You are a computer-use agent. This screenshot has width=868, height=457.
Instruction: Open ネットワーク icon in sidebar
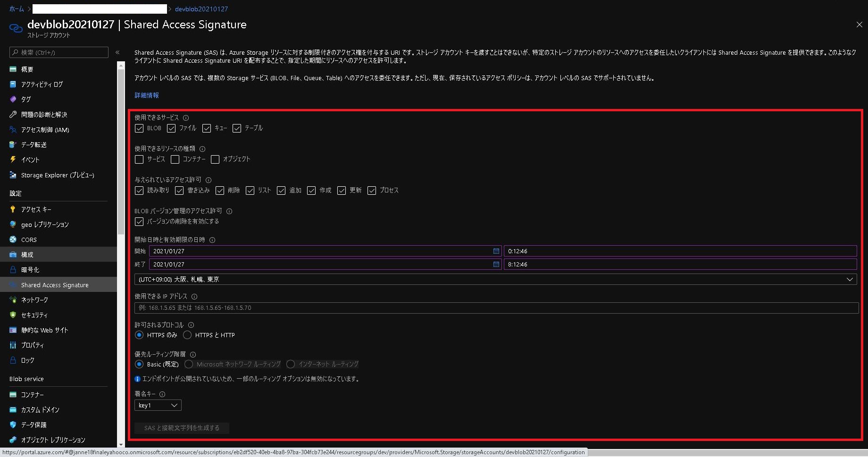[x=13, y=300]
